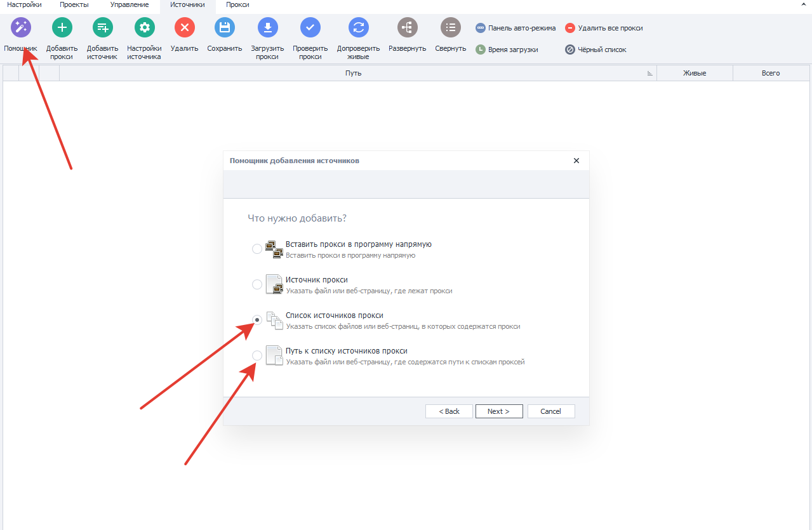
Task: Sort by the Всего column header
Action: (x=771, y=73)
